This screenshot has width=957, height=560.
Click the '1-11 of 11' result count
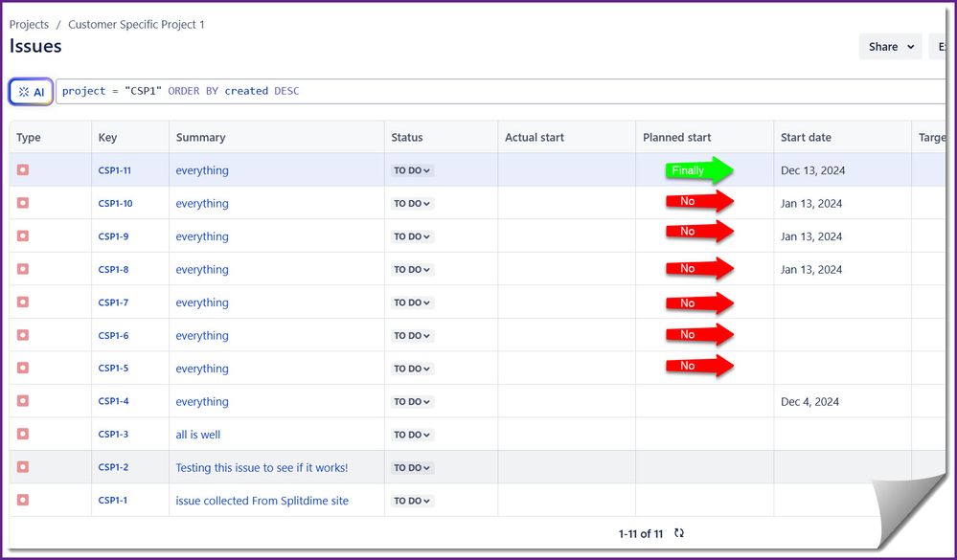(640, 534)
